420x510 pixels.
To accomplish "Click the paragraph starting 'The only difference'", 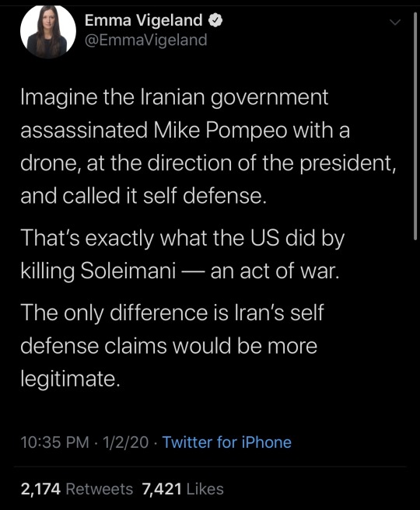I will (x=172, y=345).
